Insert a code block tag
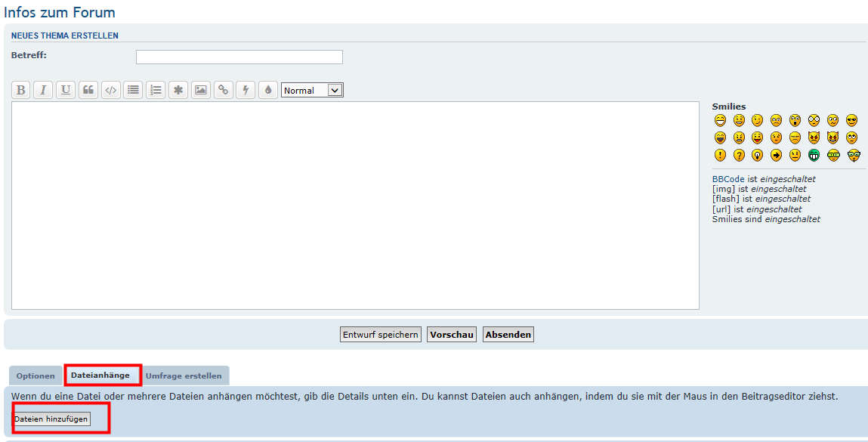The height and width of the screenshot is (442, 868). coord(111,90)
